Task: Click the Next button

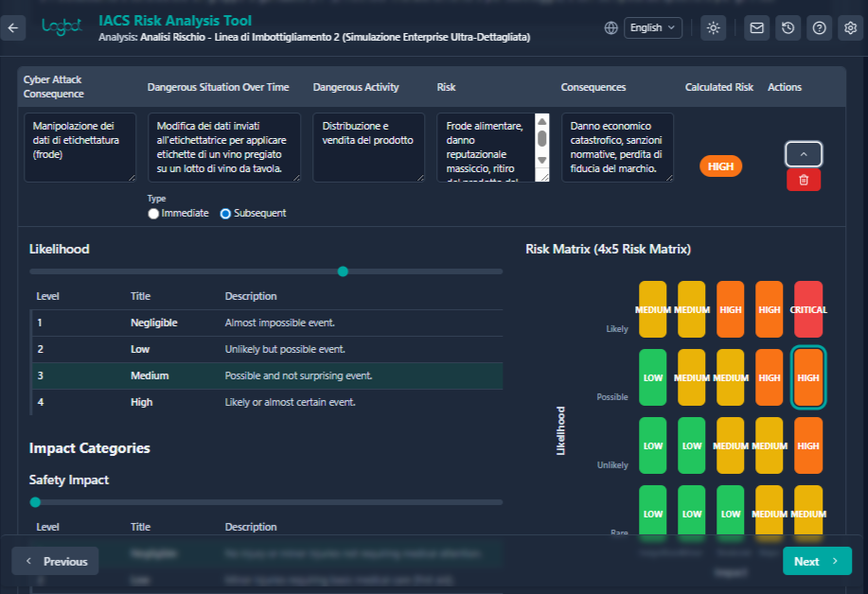Action: click(816, 561)
